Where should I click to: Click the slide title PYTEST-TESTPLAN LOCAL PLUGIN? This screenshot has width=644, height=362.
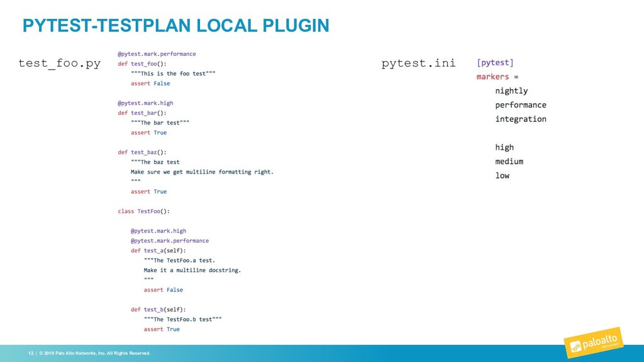(x=176, y=25)
